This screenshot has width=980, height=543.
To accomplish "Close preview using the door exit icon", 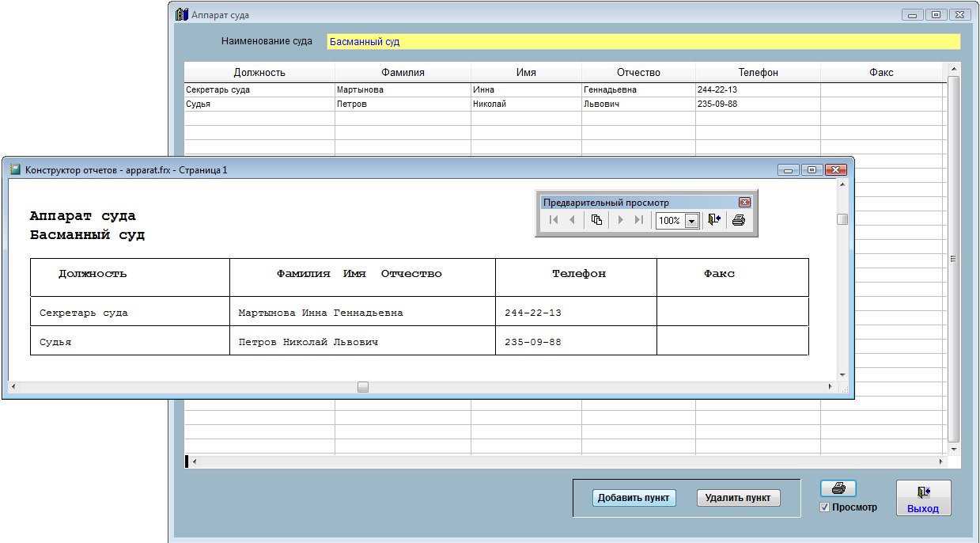I will coord(714,221).
